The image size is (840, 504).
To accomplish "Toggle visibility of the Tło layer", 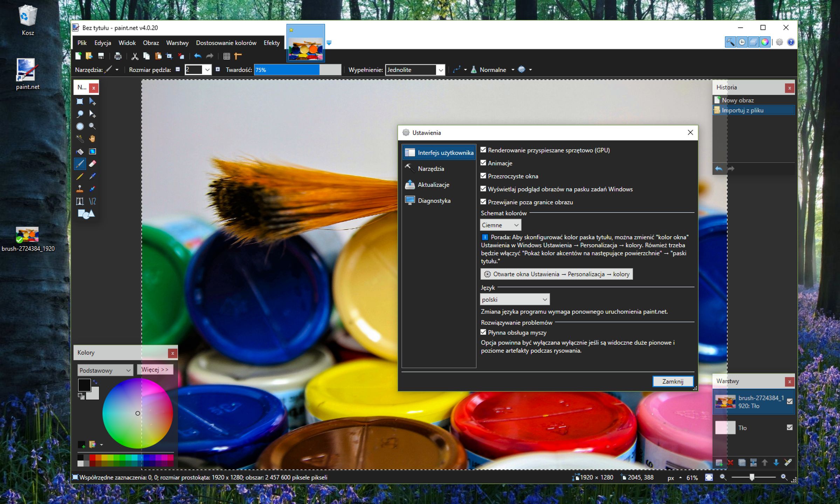I will coord(790,427).
